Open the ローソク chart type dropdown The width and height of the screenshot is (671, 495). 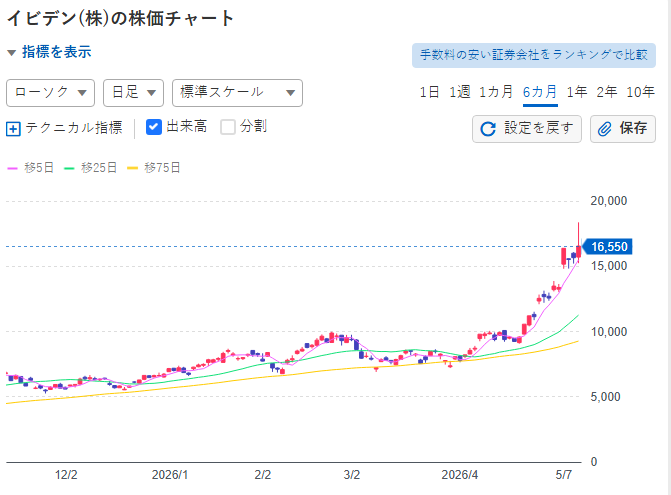[50, 93]
